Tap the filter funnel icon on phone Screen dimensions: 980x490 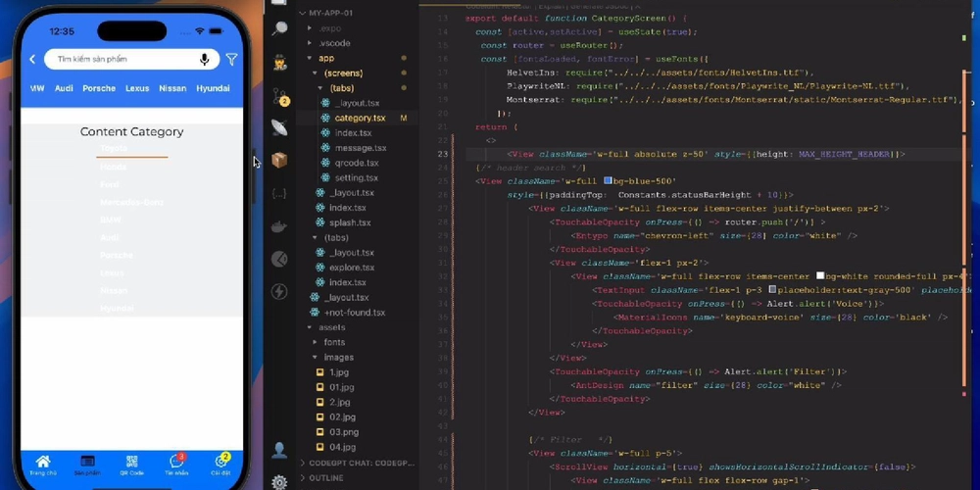click(x=231, y=60)
